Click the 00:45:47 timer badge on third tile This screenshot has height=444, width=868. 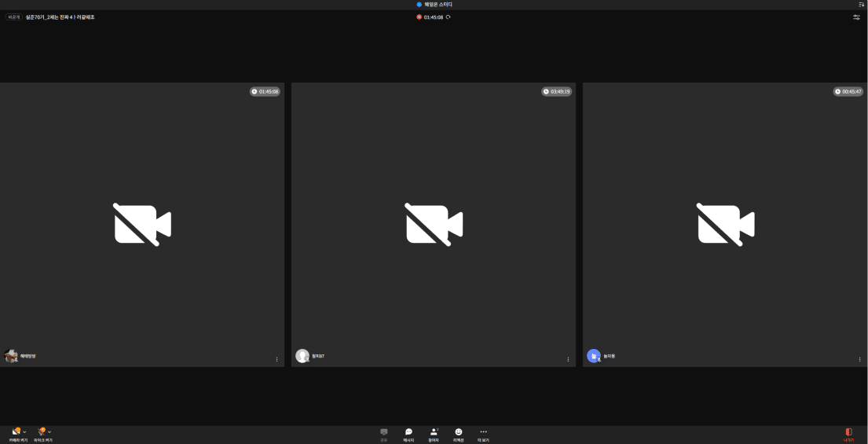(x=848, y=91)
